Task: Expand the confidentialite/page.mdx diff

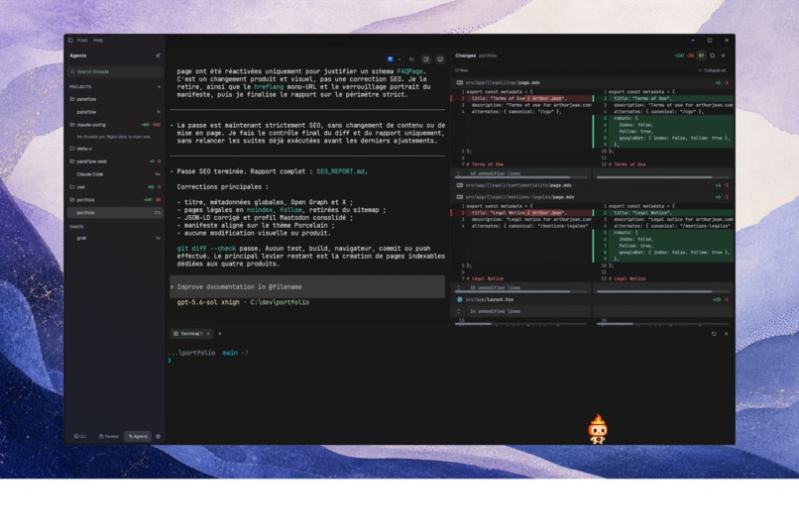Action: pos(592,185)
